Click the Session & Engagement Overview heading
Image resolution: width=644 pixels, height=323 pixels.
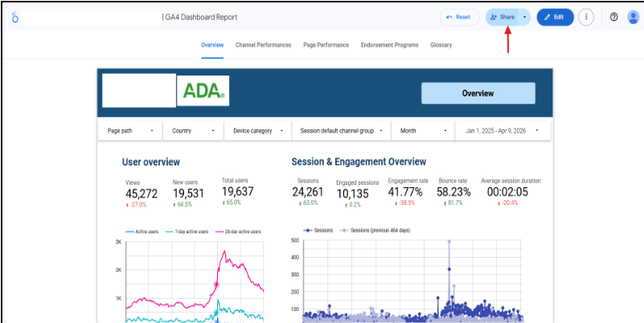click(359, 161)
